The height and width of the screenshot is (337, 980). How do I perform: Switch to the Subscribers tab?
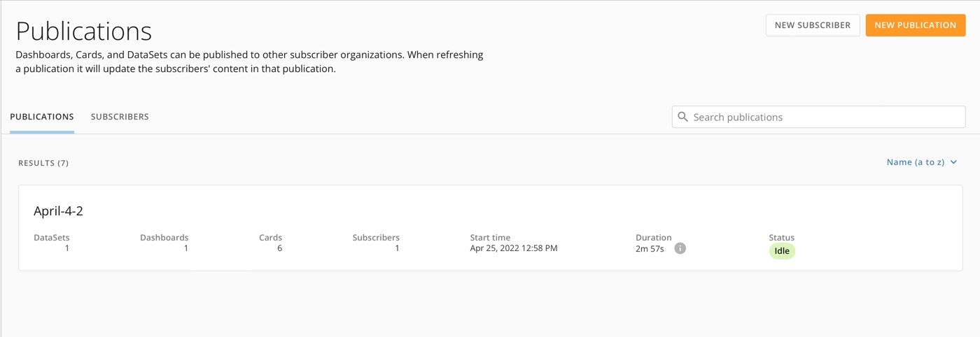pos(120,117)
